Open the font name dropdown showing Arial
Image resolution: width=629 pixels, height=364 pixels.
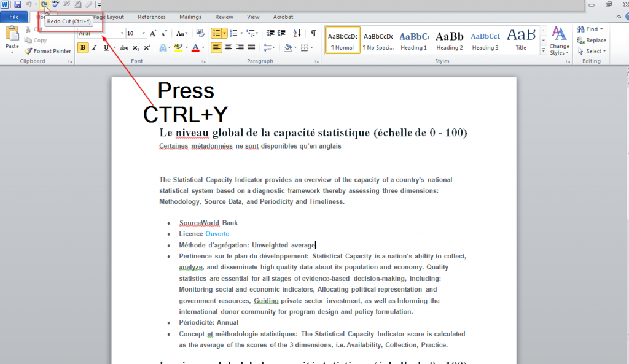(122, 33)
